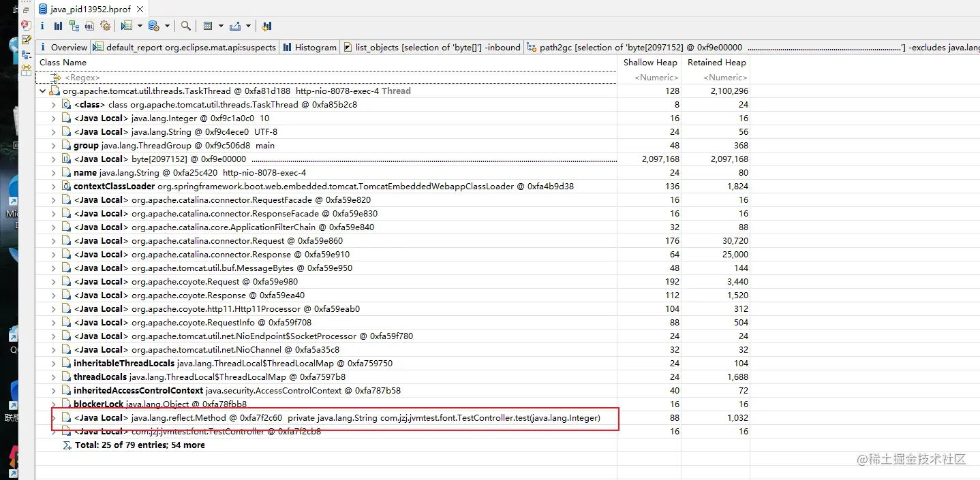Expand the java.lang.reflect.Method @ 0xfa7f2c60 row
This screenshot has width=980, height=480.
pos(54,417)
